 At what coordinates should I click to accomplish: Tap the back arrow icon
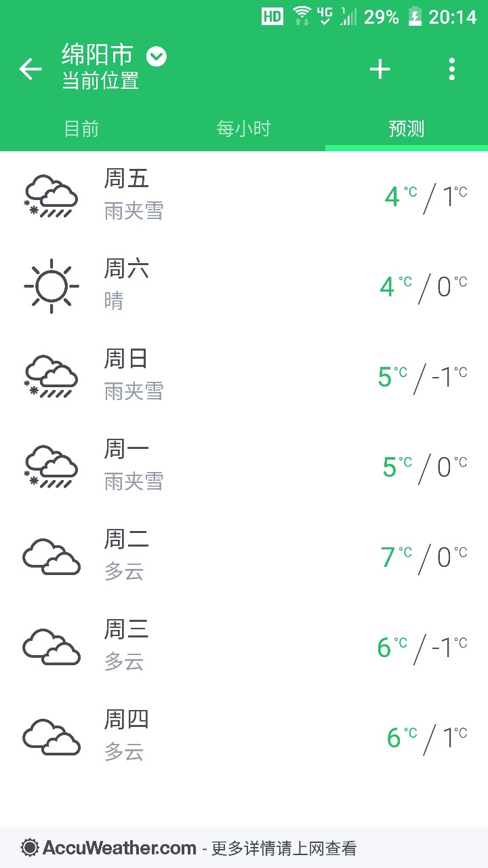[30, 68]
